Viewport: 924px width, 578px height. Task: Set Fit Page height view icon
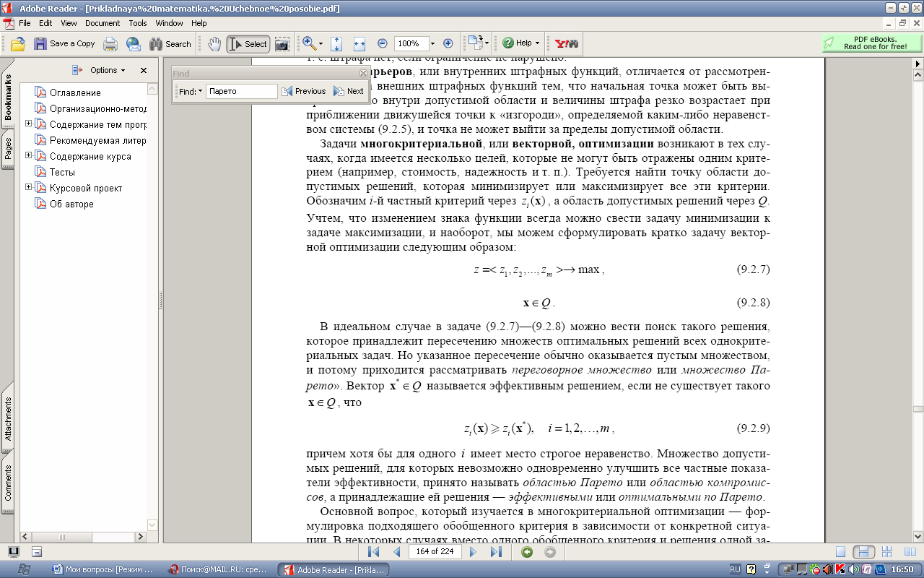(336, 44)
